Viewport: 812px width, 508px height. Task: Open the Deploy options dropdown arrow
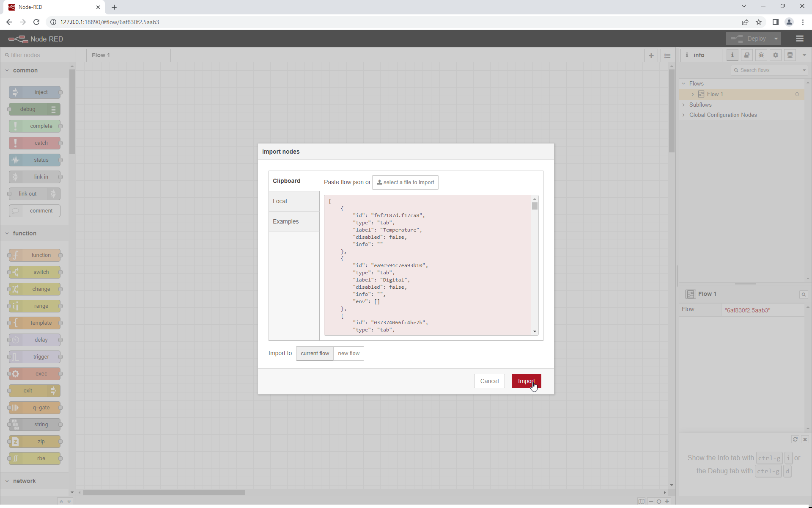(x=776, y=39)
